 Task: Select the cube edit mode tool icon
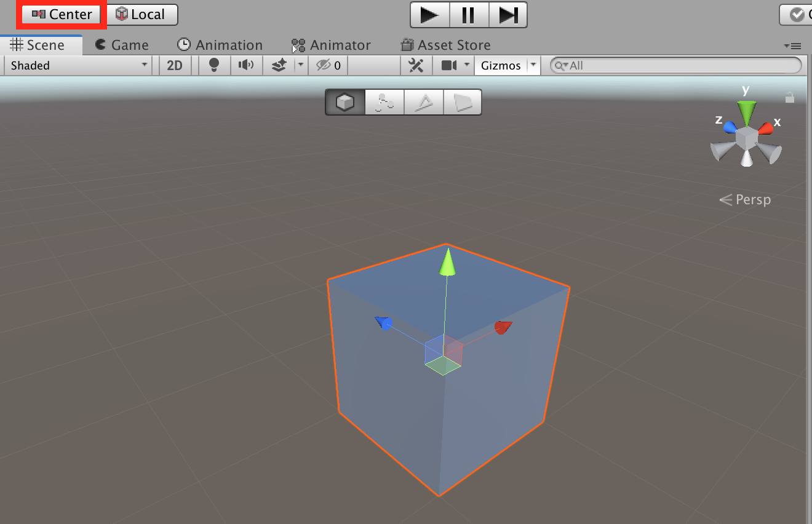coord(345,102)
